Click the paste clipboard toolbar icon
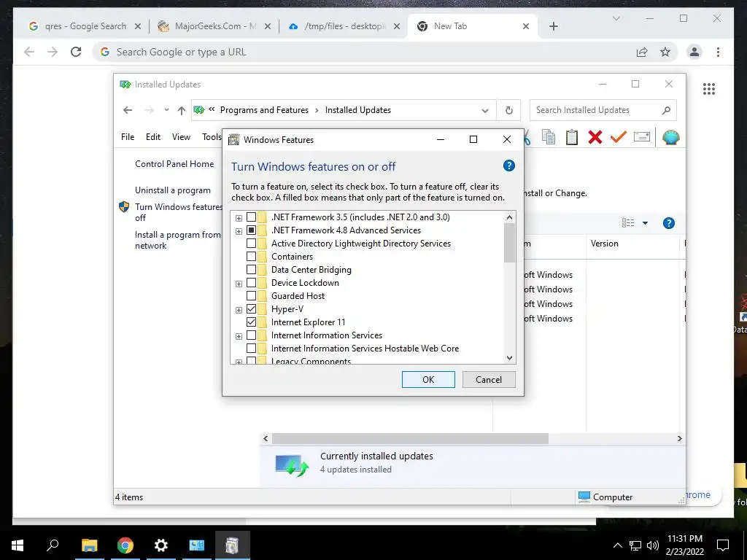747x560 pixels. pos(572,137)
